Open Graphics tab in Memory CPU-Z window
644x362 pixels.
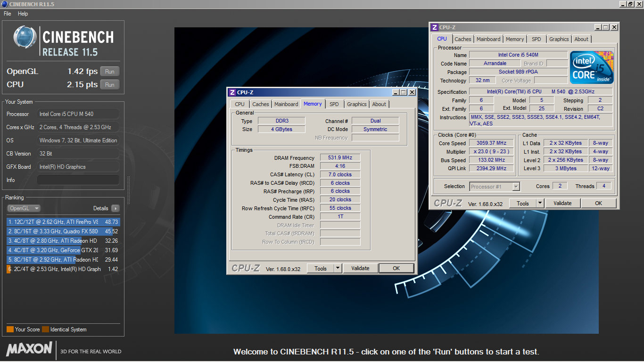tap(357, 104)
